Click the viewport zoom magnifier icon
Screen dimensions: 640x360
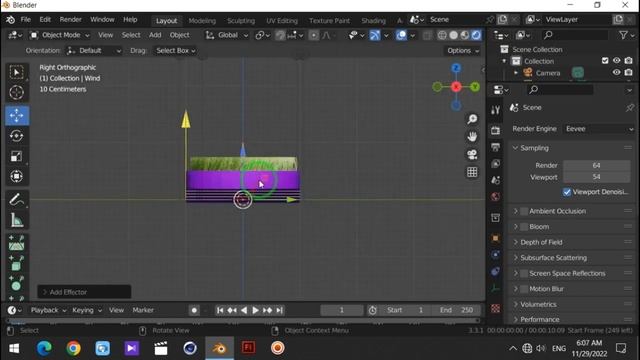click(472, 119)
